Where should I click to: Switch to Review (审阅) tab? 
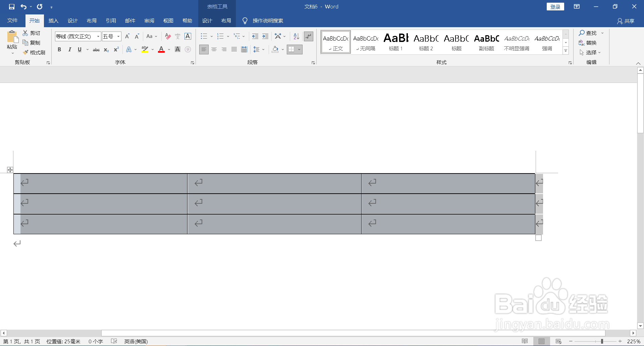coord(149,20)
